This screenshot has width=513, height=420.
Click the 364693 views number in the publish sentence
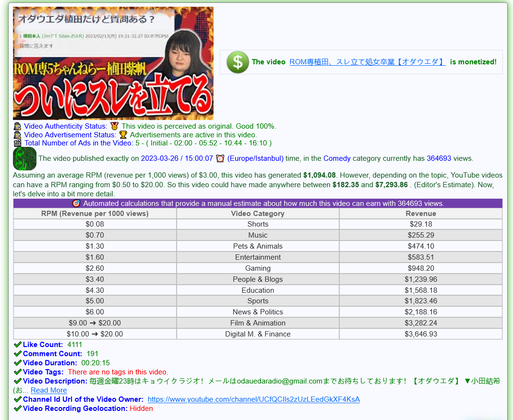pyautogui.click(x=439, y=158)
